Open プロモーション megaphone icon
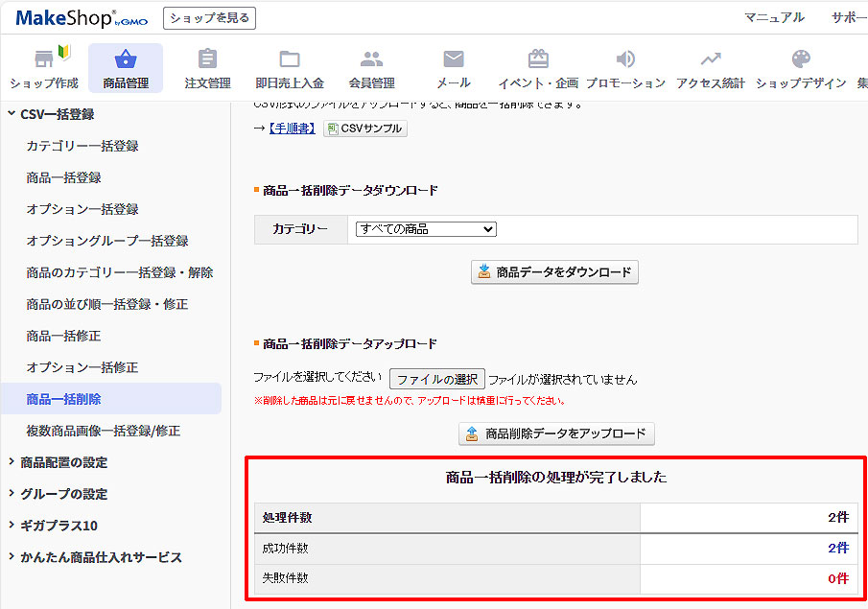This screenshot has height=609, width=868. [x=625, y=59]
